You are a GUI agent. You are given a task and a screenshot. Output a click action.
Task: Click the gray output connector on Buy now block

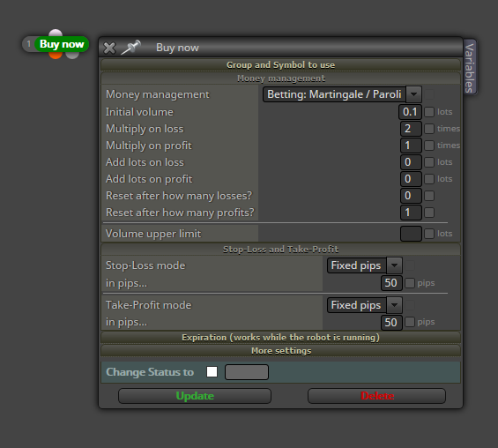point(72,56)
